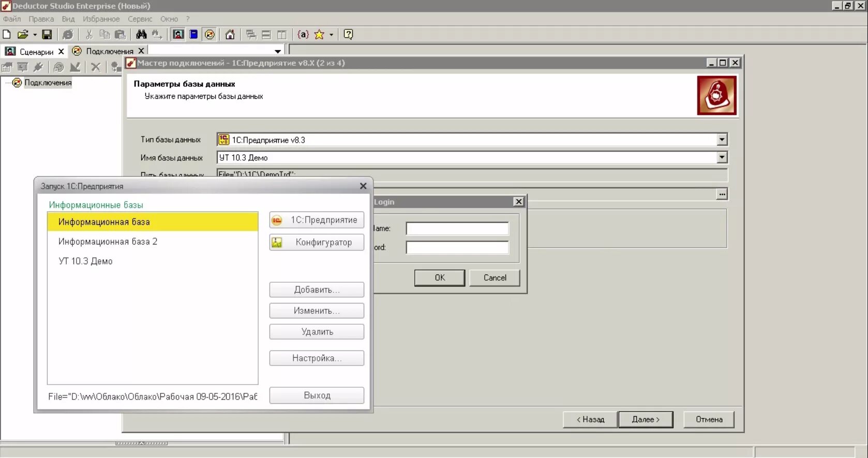Open a project with the folder icon
868x458 pixels.
(22, 35)
